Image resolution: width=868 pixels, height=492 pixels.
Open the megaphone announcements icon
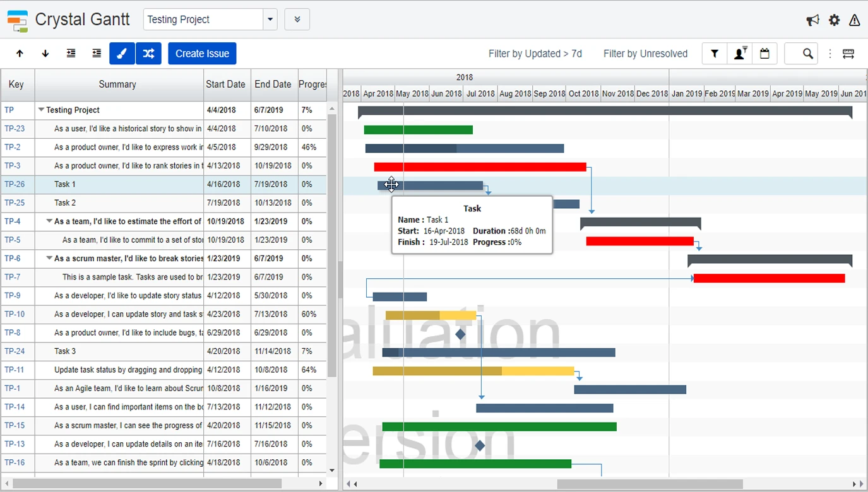coord(813,20)
